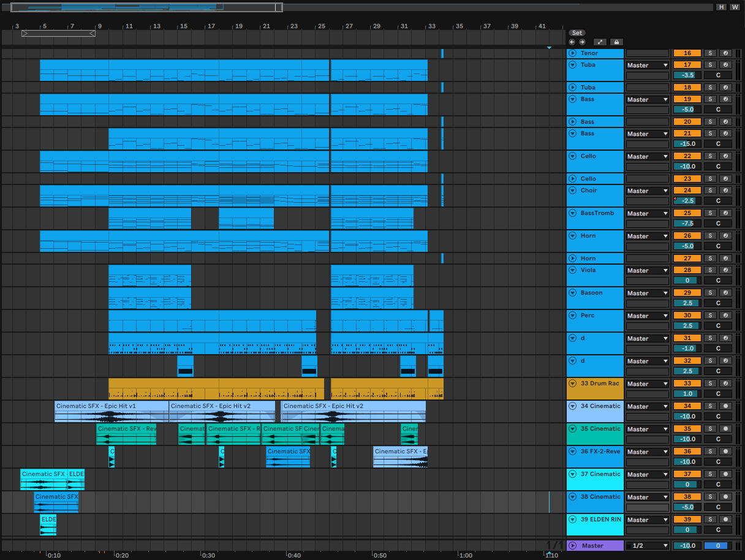Arm the 39 ELDEN RIN track
The width and height of the screenshot is (745, 560).
pyautogui.click(x=725, y=520)
